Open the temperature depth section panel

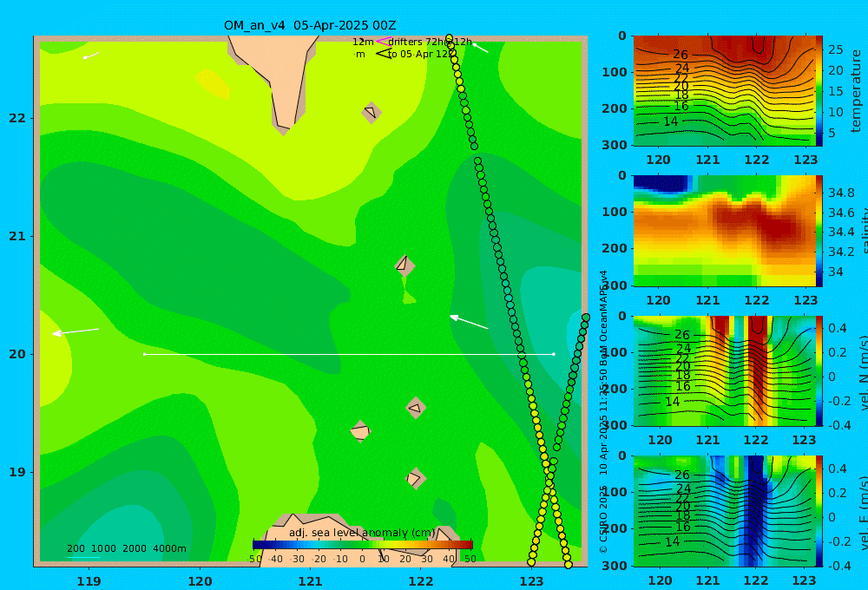point(725,91)
